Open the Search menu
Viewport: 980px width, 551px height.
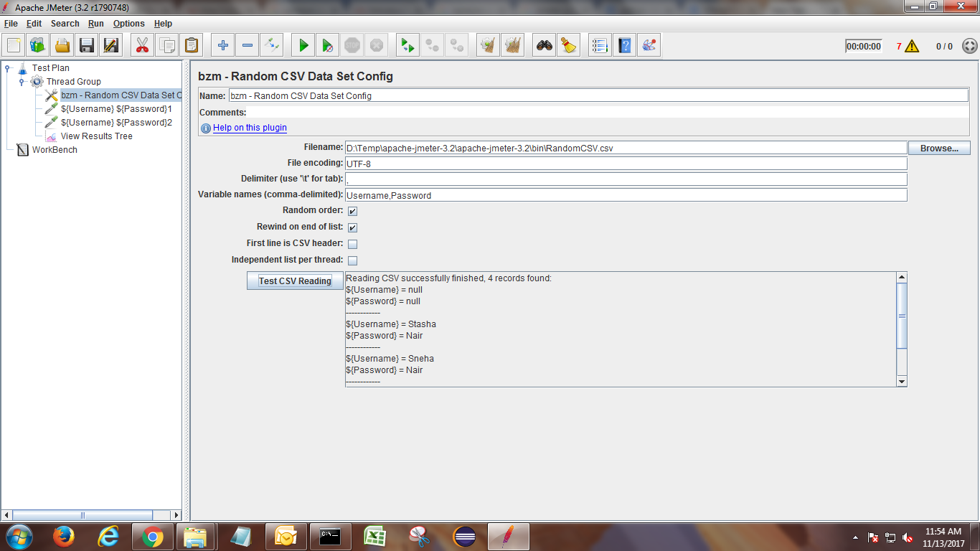click(x=65, y=24)
